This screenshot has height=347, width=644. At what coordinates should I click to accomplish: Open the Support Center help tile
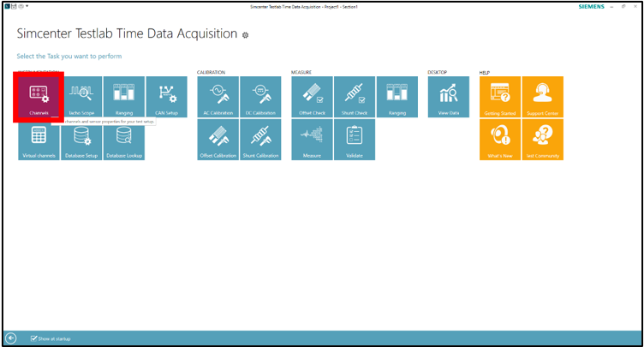(543, 97)
